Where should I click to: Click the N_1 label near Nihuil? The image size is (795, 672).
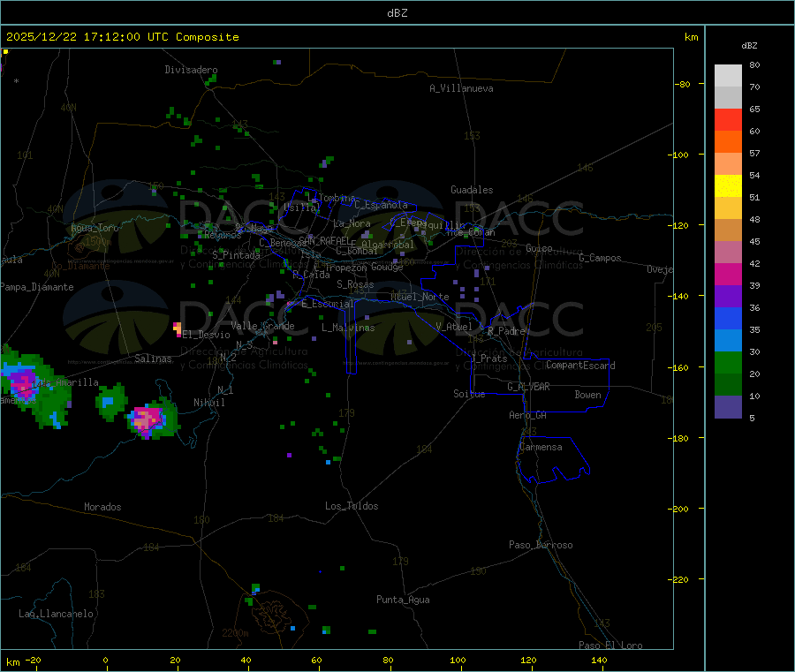tap(225, 389)
